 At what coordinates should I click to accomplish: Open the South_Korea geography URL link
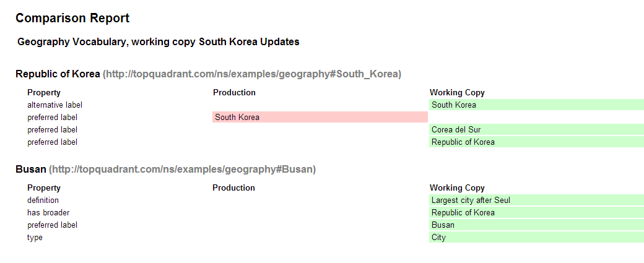click(252, 74)
